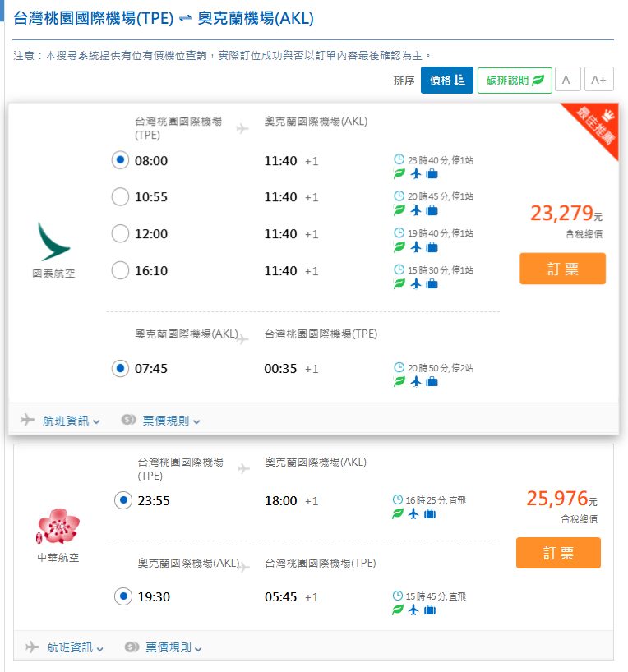Click the Cathay Pacific airline logo
Screen dimensions: 628x672
pos(54,242)
